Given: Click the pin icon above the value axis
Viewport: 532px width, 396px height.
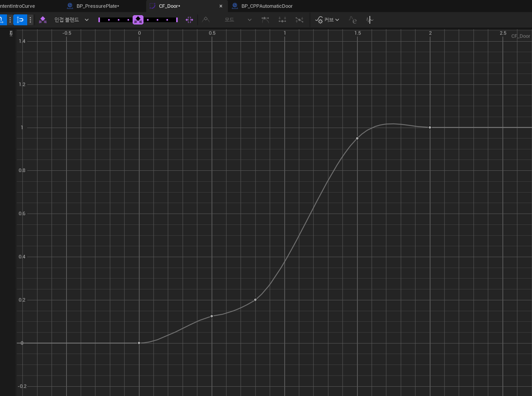Looking at the screenshot, I should click(11, 33).
